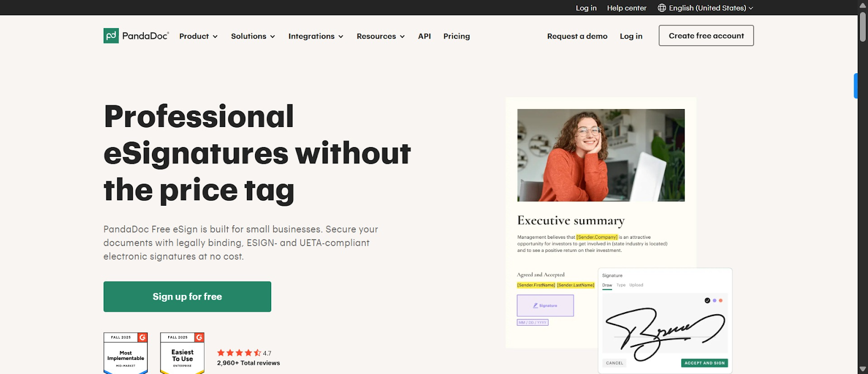Select the Upload signature tab
Image resolution: width=868 pixels, height=374 pixels.
[x=636, y=285]
